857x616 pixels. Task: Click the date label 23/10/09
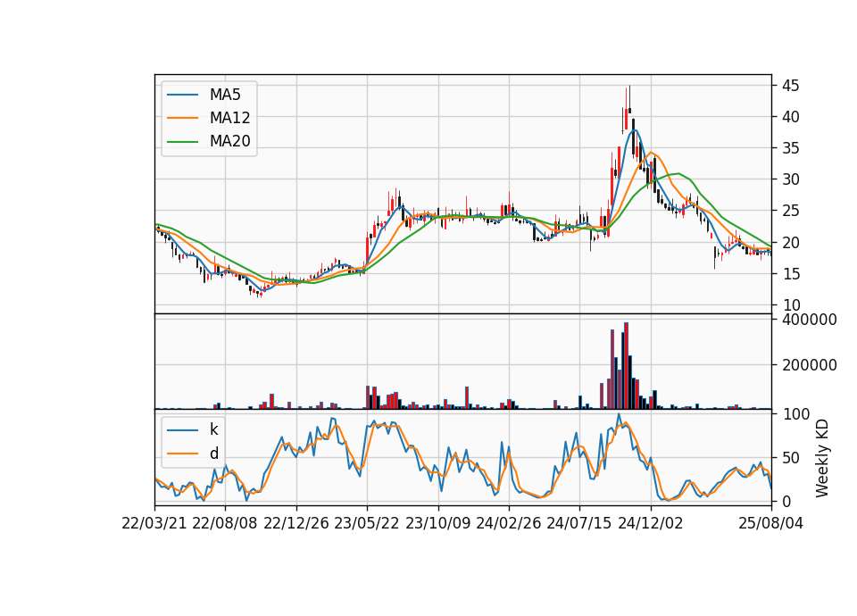(437, 523)
